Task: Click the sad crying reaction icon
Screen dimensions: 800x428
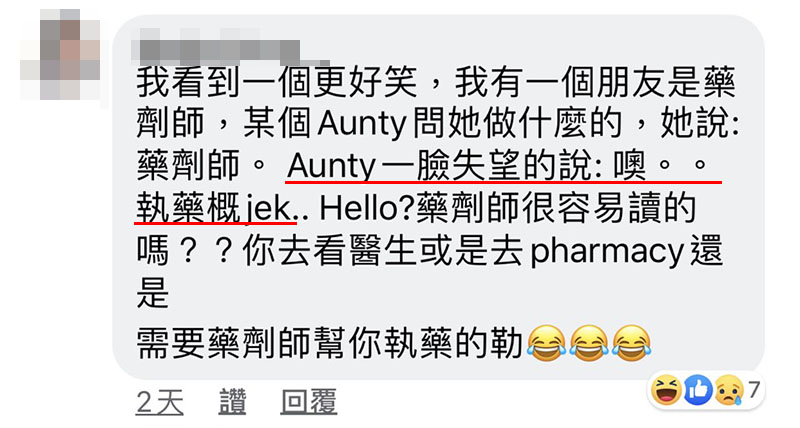Action: coord(729,390)
